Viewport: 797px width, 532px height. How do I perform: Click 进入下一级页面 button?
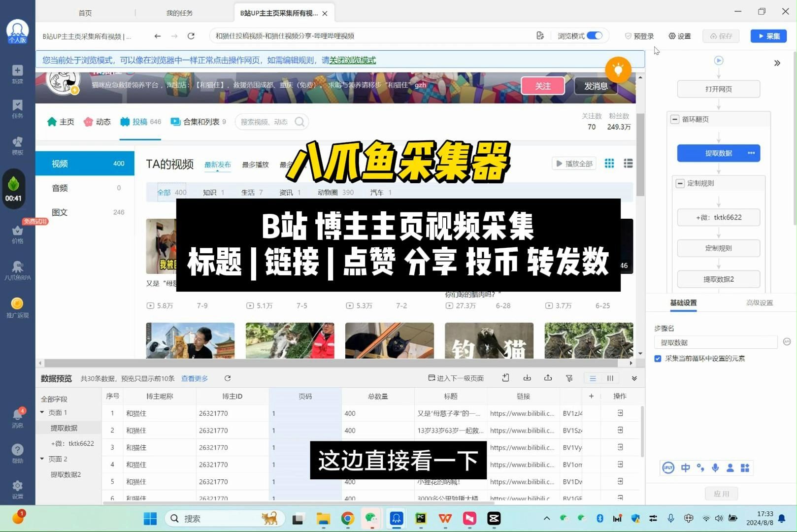coord(456,378)
